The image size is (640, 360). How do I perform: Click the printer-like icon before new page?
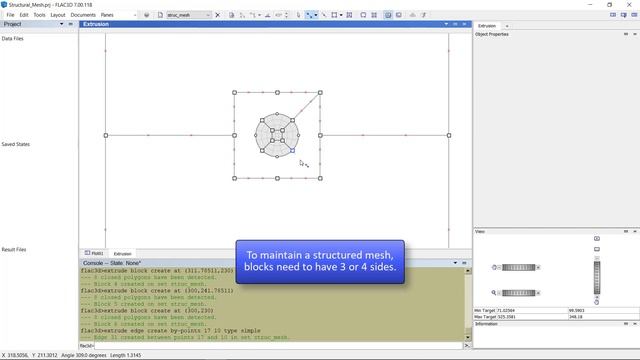tap(147, 15)
